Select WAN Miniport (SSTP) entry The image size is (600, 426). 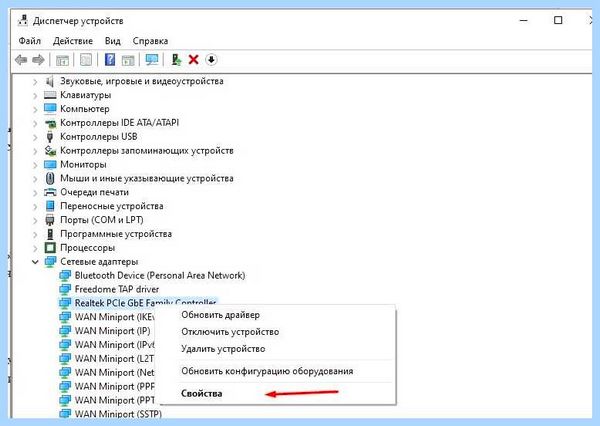(118, 414)
